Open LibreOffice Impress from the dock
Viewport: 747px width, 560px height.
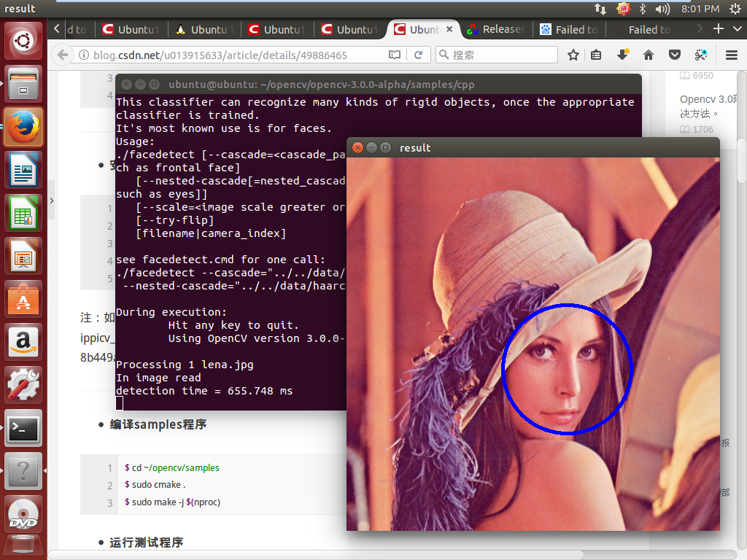(23, 256)
